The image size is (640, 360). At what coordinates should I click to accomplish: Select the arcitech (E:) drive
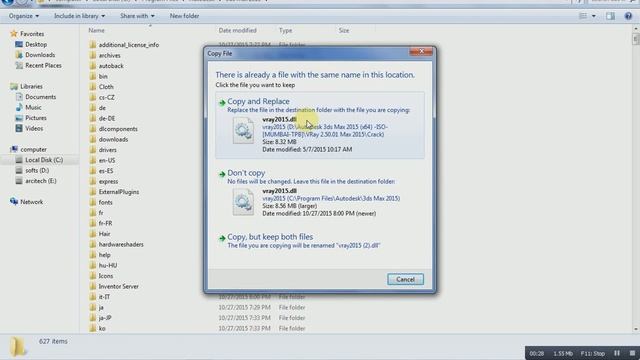coord(41,181)
